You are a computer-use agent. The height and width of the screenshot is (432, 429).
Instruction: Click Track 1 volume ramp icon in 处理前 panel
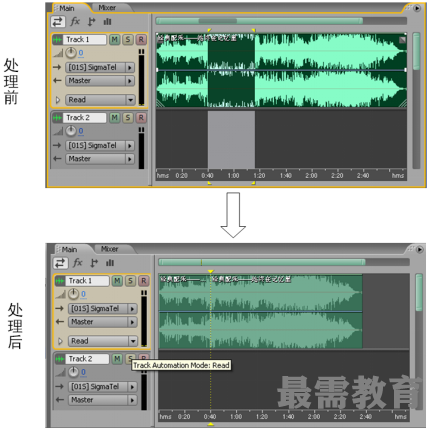58,53
